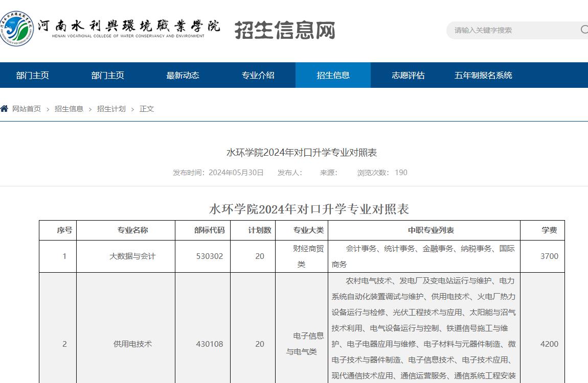The width and height of the screenshot is (588, 383).
Task: Open the first 部门主页 navigation item
Action: (33, 75)
